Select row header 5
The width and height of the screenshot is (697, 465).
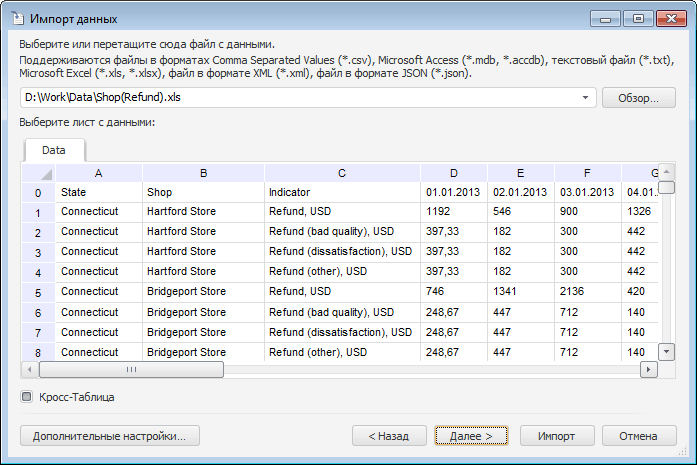tap(38, 292)
